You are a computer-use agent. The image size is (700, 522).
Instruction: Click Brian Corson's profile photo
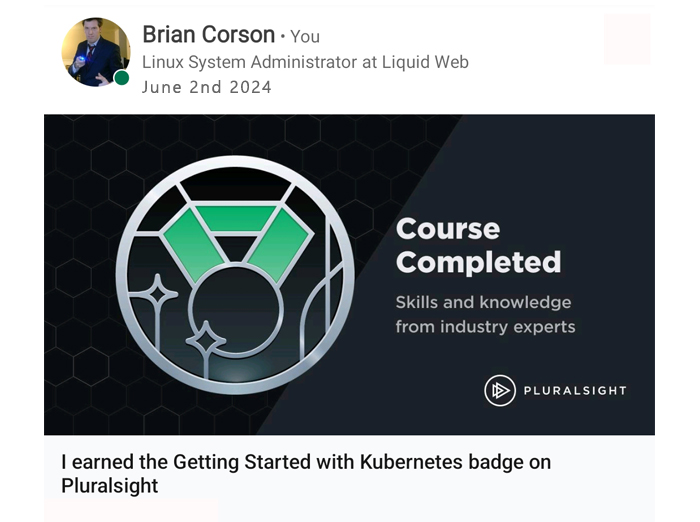[x=94, y=50]
